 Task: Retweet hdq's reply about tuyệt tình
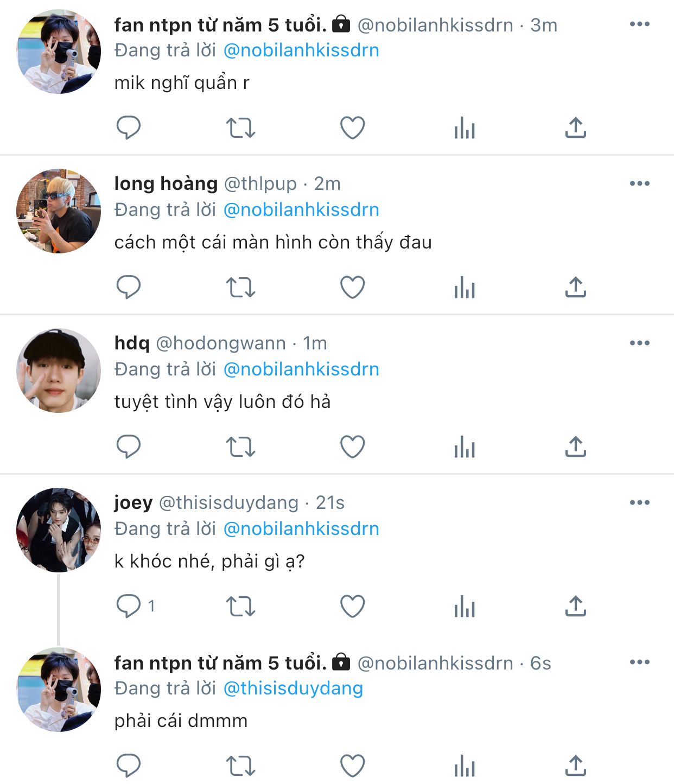point(240,447)
